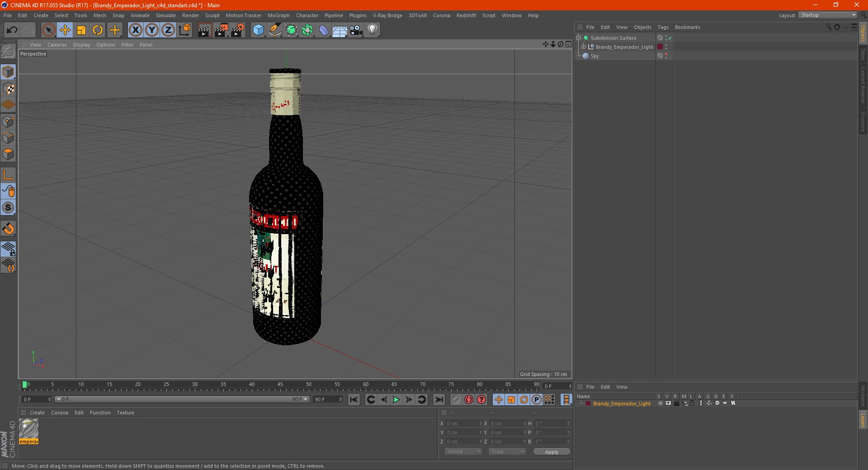The image size is (868, 470).
Task: Go to start of animation
Action: click(354, 399)
